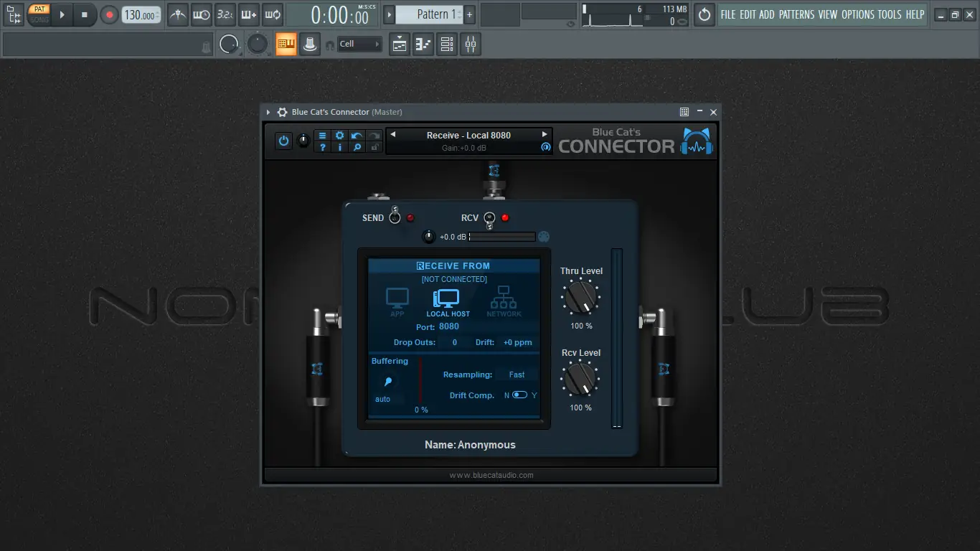Toggle the MIDI controller knob icon

[309, 44]
